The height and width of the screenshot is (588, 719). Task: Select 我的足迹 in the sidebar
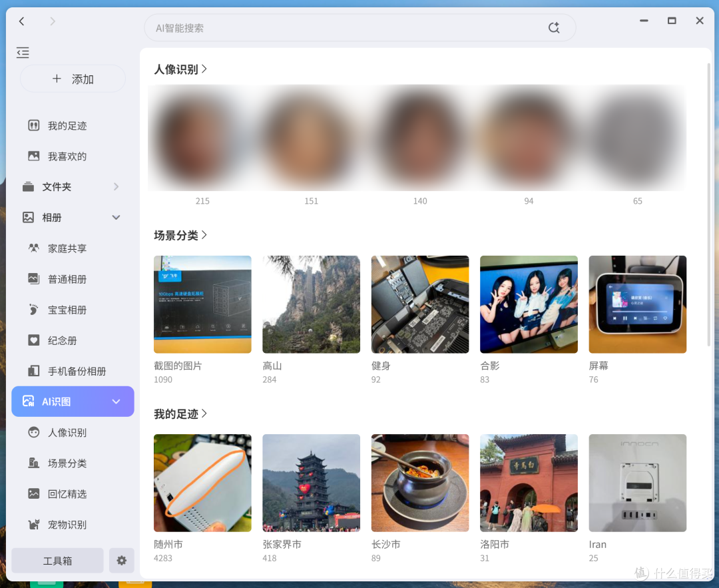pos(73,125)
